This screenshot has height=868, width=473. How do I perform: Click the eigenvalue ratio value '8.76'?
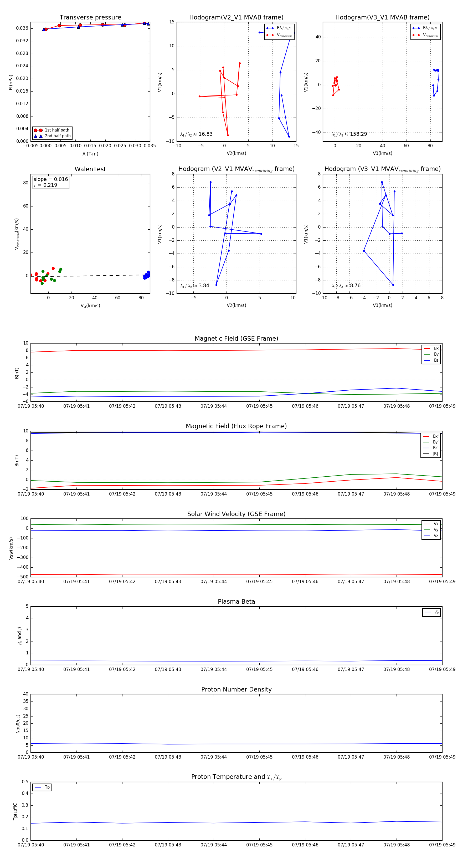355,286
